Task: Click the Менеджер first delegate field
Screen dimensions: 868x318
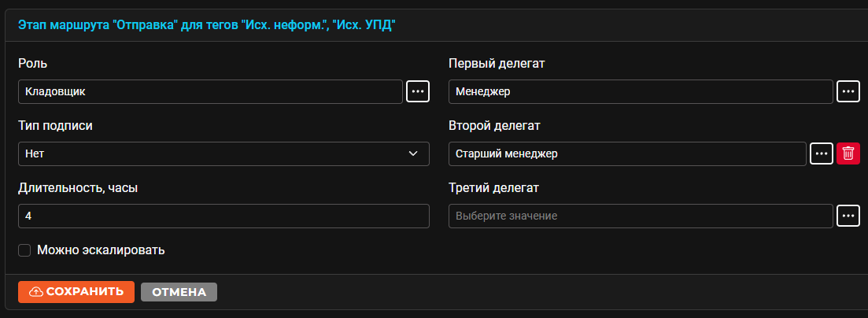Action: pos(641,91)
